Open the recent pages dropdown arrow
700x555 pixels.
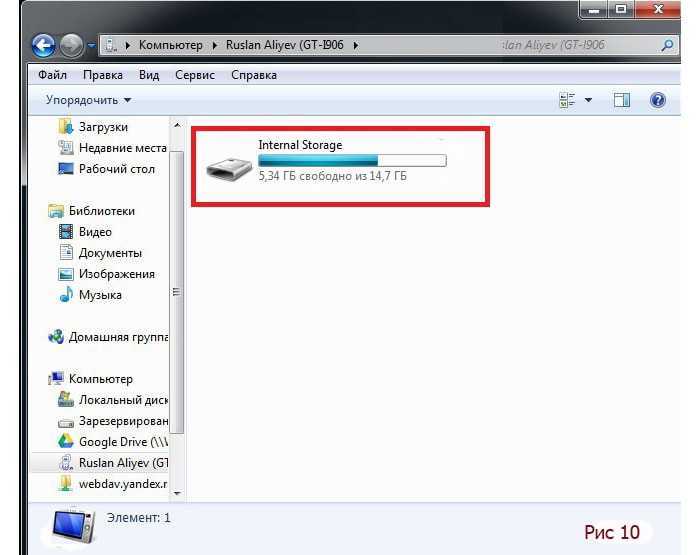tap(91, 45)
